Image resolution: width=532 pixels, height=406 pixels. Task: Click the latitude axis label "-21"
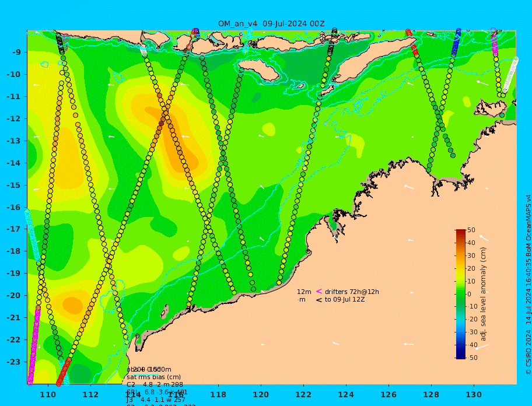13,318
